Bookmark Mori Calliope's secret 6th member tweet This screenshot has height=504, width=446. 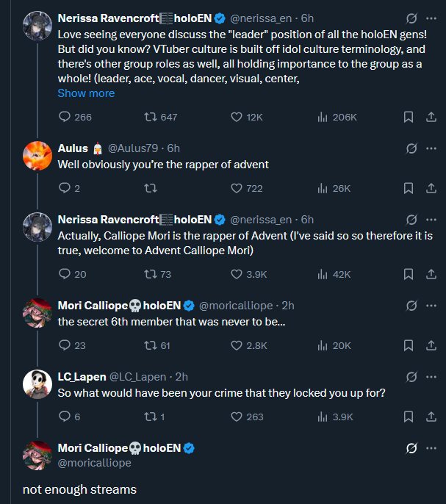click(x=409, y=345)
